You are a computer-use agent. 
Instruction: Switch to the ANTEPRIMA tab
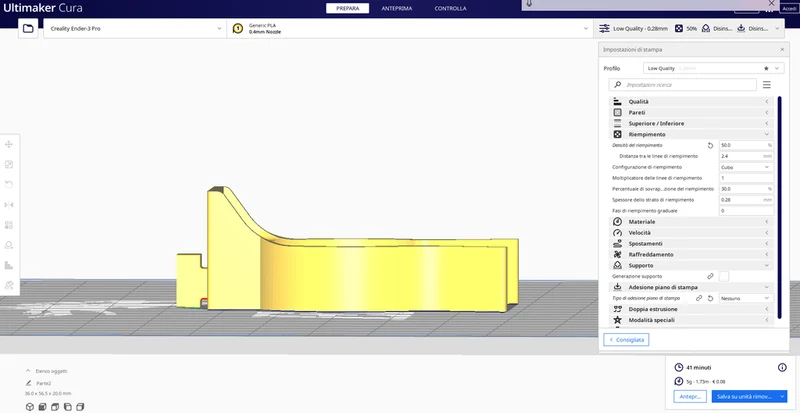(x=396, y=9)
